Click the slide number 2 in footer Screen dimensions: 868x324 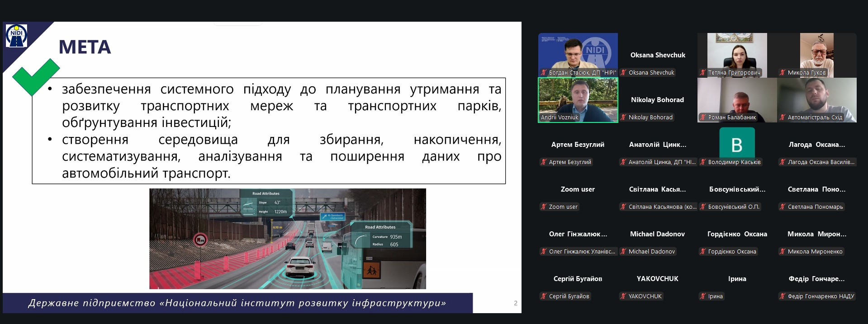coord(515,303)
